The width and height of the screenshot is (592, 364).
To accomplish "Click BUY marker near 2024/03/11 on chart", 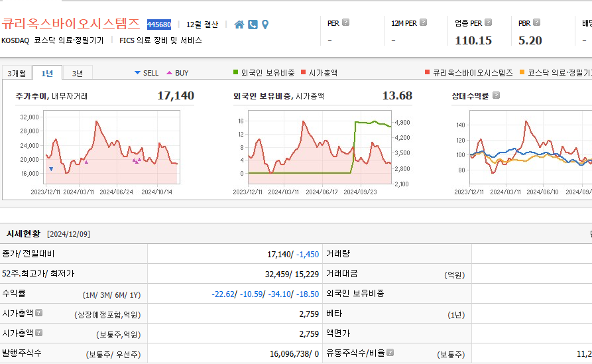I will coord(86,162).
